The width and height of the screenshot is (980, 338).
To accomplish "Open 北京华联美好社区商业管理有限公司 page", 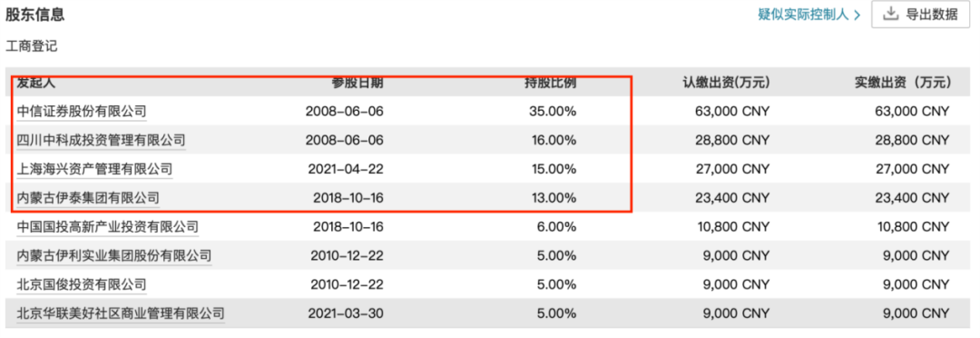I will [x=121, y=313].
